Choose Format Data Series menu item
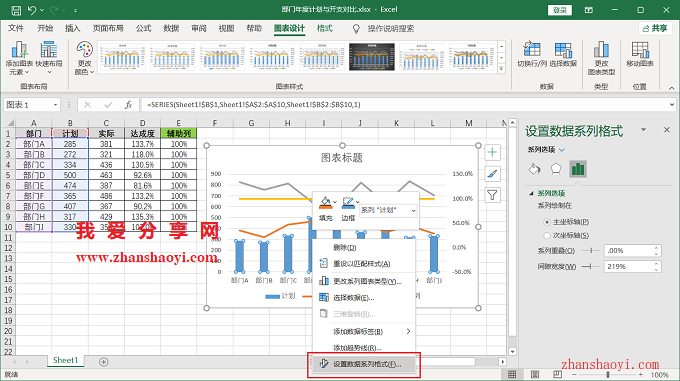The height and width of the screenshot is (381, 680). [x=363, y=364]
